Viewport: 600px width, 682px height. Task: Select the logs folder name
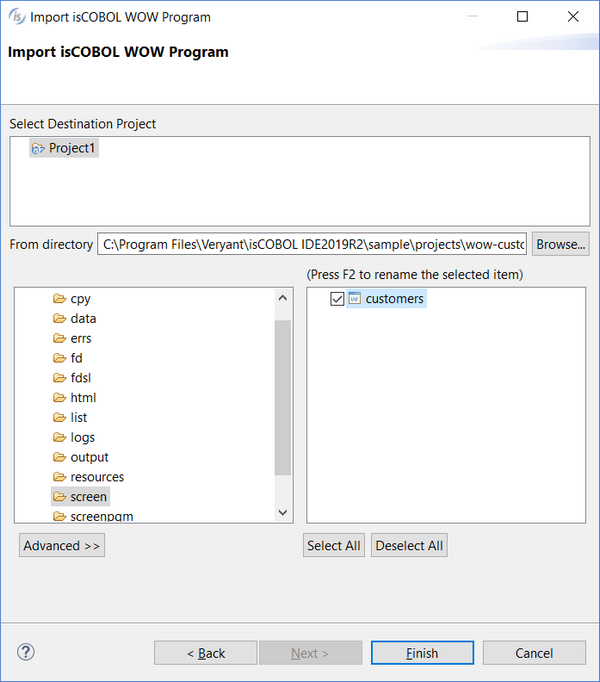click(82, 438)
